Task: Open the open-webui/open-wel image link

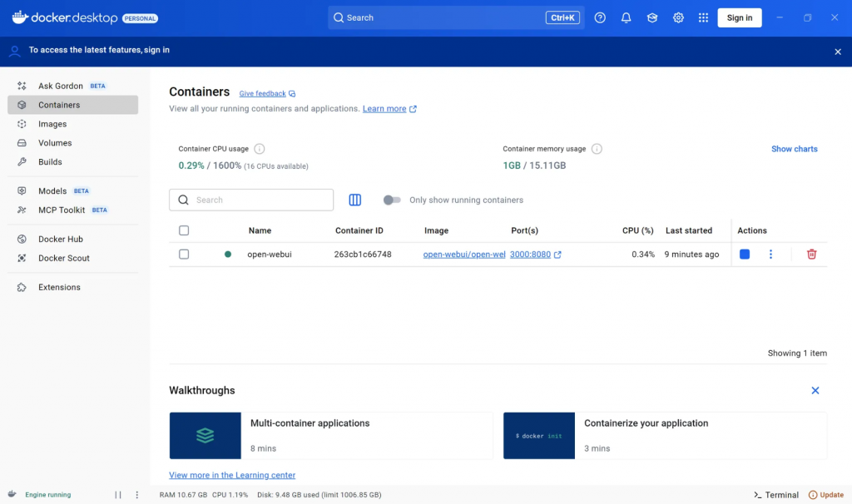Action: 464,254
